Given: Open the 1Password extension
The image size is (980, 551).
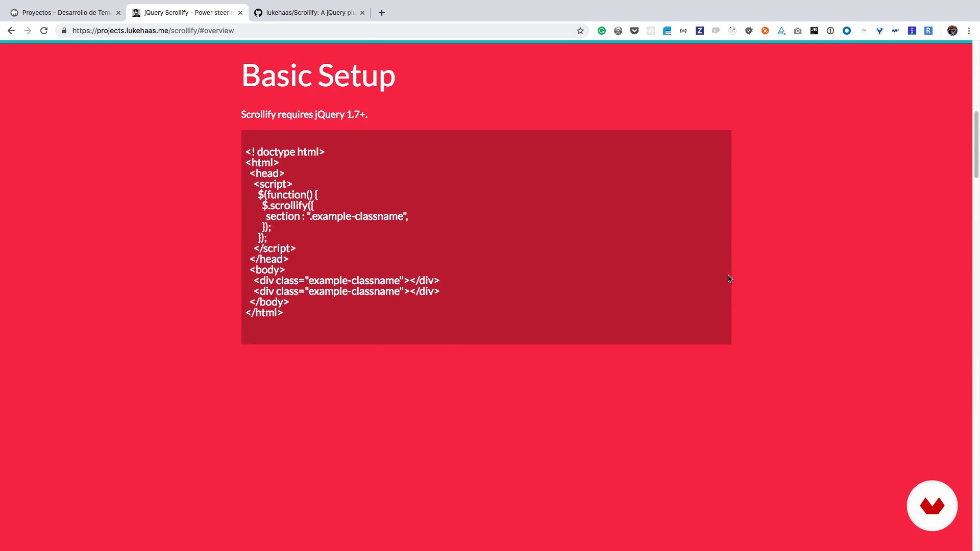Looking at the screenshot, I should [830, 31].
